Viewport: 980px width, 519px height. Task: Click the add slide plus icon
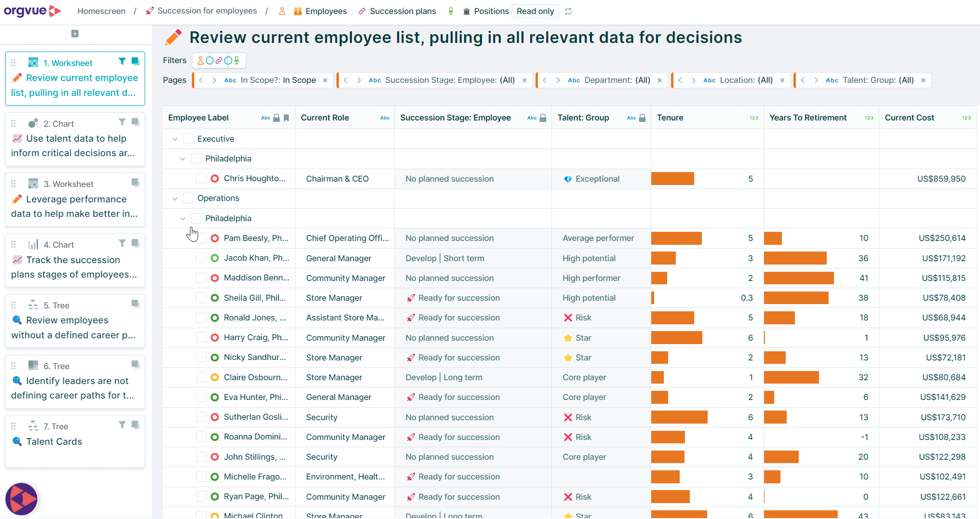pyautogui.click(x=75, y=34)
